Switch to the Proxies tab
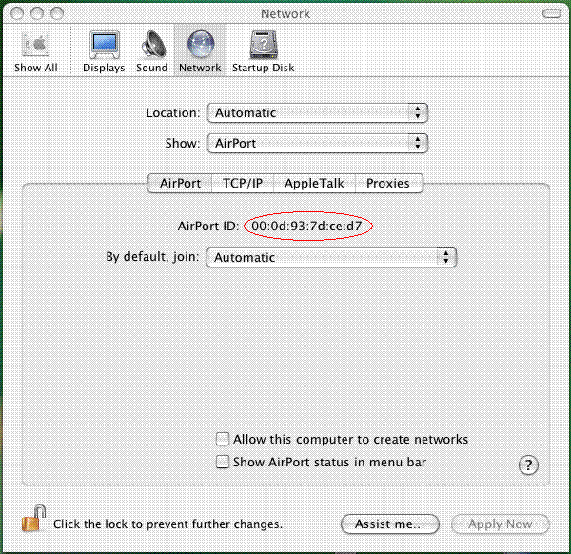 tap(389, 183)
